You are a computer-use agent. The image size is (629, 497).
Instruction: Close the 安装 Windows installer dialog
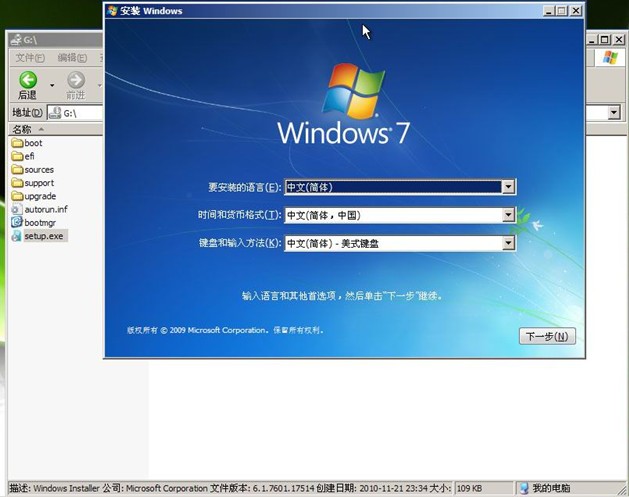576,11
